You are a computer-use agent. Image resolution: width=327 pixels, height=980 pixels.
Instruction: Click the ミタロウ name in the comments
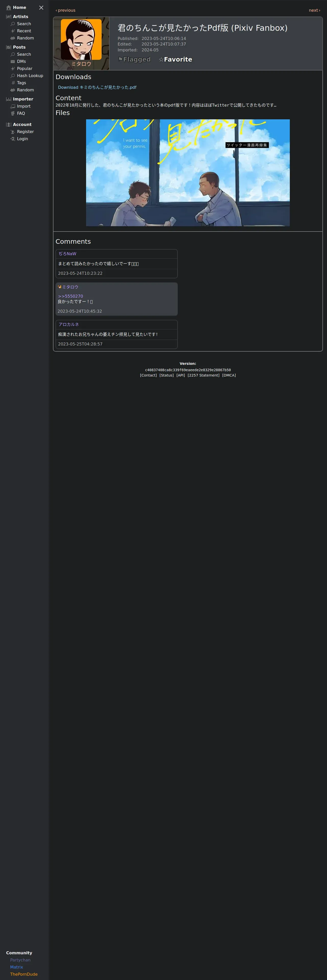tap(70, 287)
